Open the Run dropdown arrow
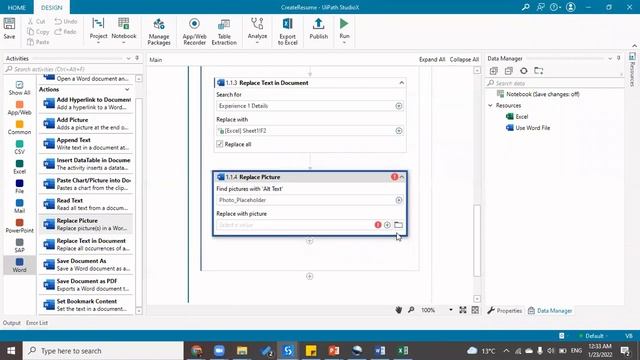This screenshot has height=360, width=640. pyautogui.click(x=344, y=42)
